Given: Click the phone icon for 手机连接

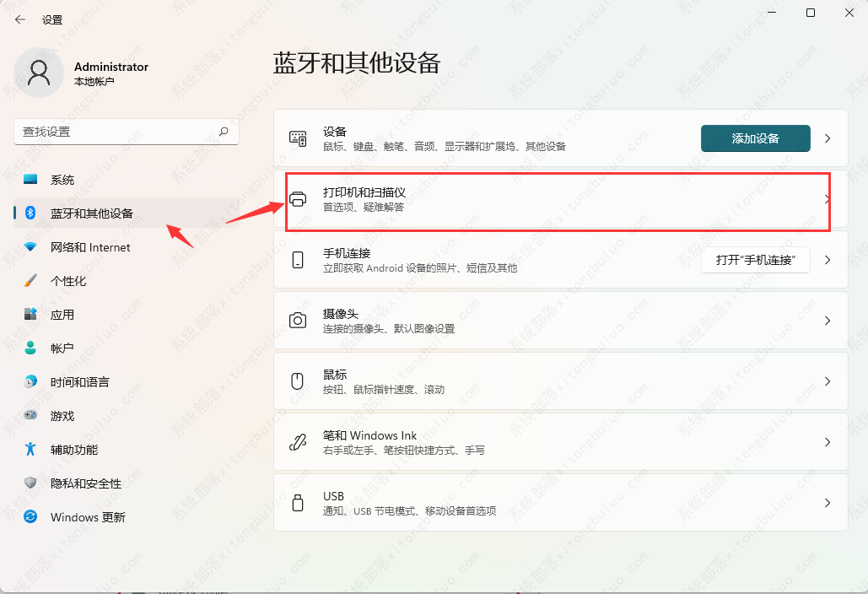Looking at the screenshot, I should click(298, 260).
